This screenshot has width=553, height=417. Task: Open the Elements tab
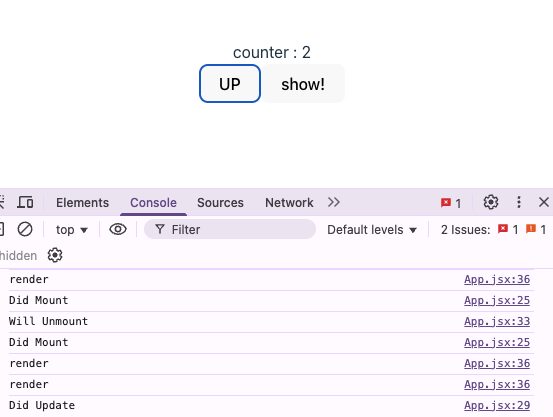pos(83,203)
